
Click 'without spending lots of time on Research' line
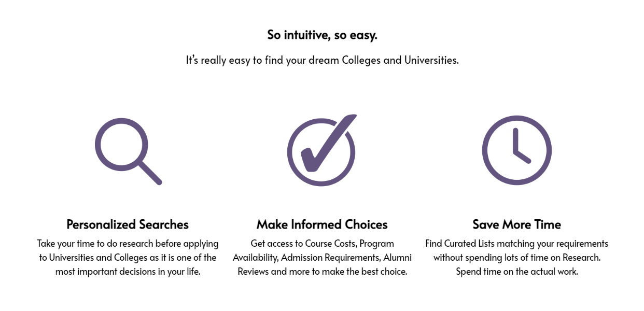(517, 258)
